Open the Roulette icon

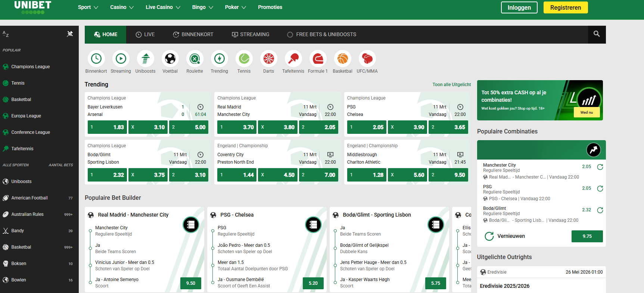pos(195,59)
